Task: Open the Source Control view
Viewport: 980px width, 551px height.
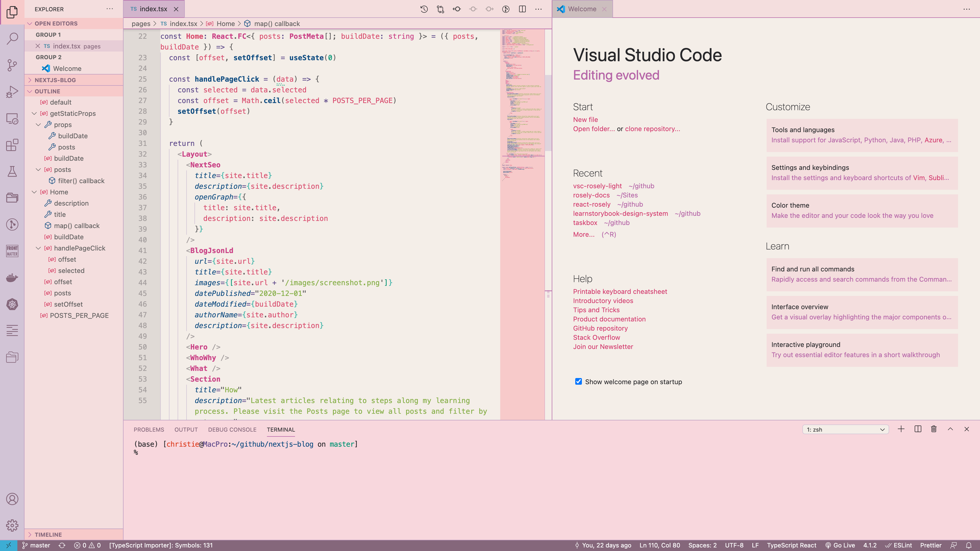Action: click(x=13, y=65)
